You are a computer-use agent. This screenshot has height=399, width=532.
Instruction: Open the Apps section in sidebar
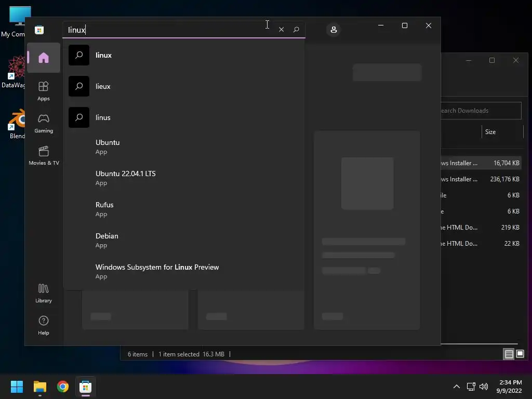[44, 91]
